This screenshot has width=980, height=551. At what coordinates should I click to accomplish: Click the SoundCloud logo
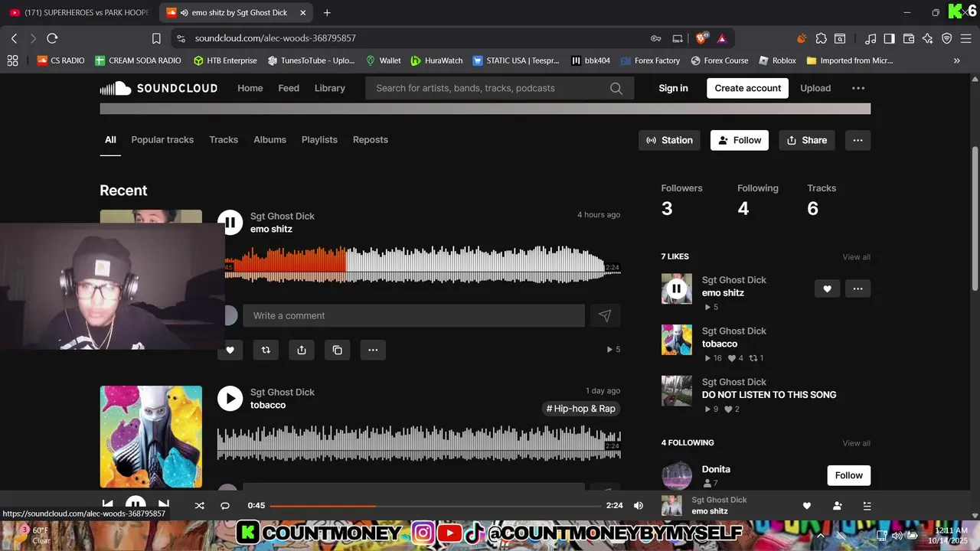(158, 88)
